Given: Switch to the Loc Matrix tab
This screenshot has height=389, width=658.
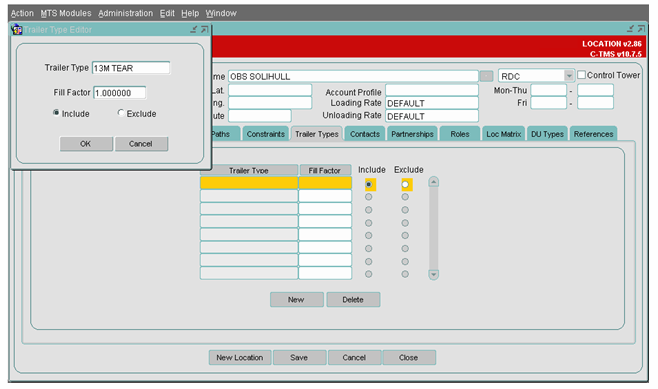Looking at the screenshot, I should [x=504, y=134].
